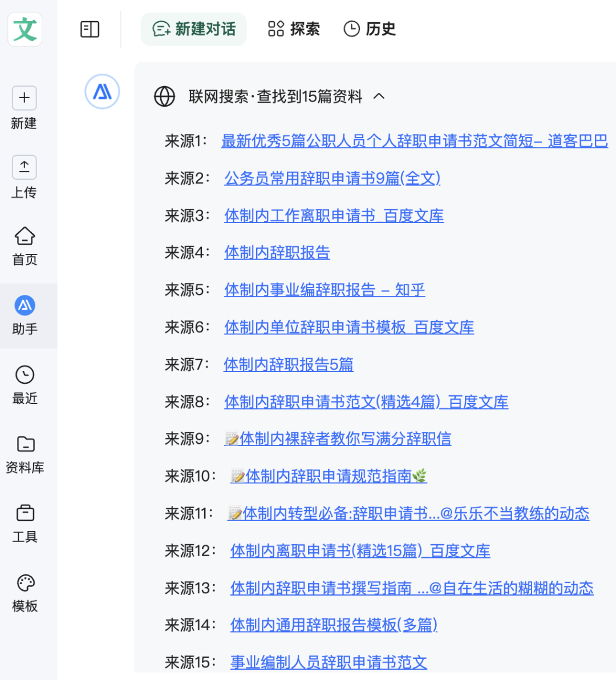Click the 上传 sidebar label

[24, 192]
